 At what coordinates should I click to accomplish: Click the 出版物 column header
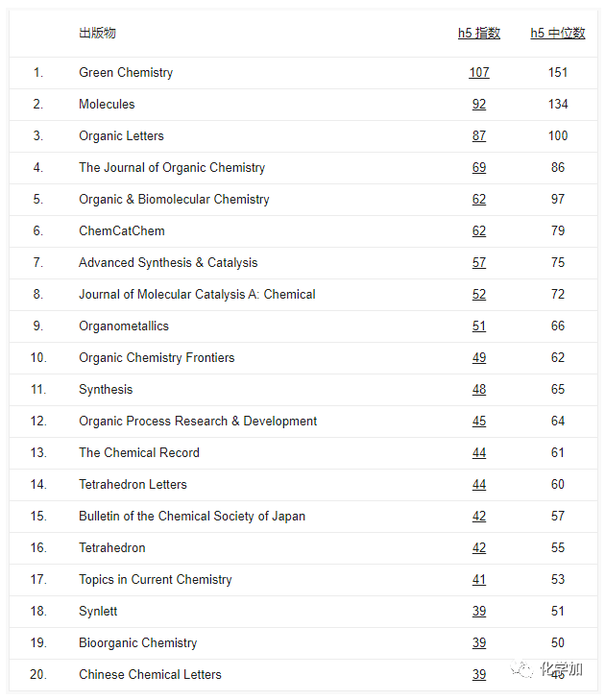[97, 34]
